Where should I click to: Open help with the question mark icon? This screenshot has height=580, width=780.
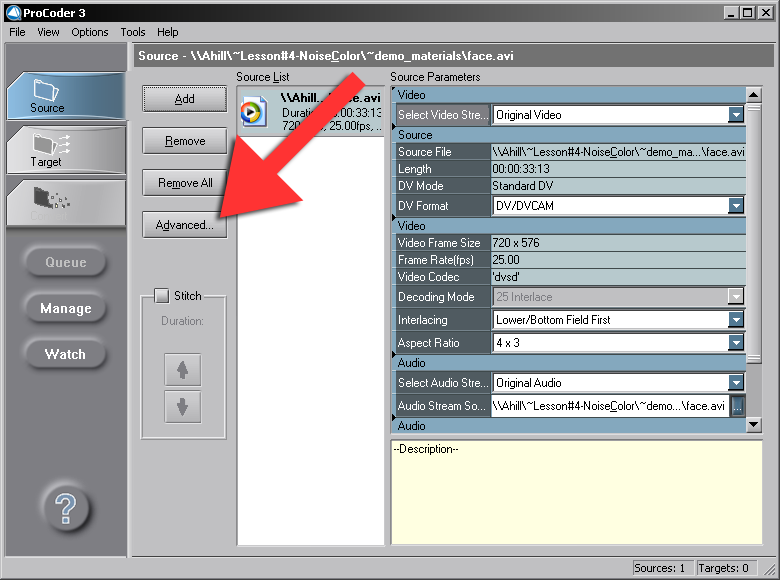[66, 509]
